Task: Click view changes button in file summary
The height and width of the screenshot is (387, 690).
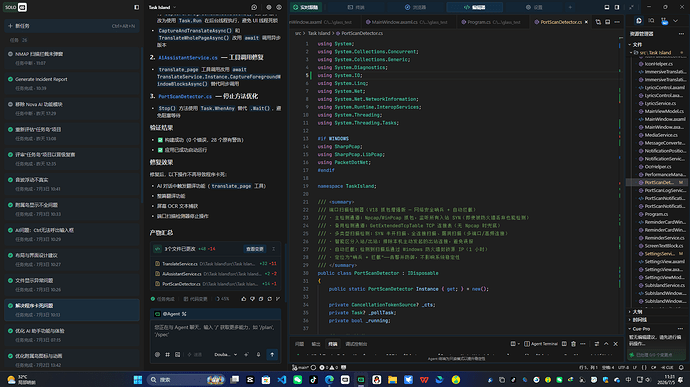Action: (x=255, y=249)
